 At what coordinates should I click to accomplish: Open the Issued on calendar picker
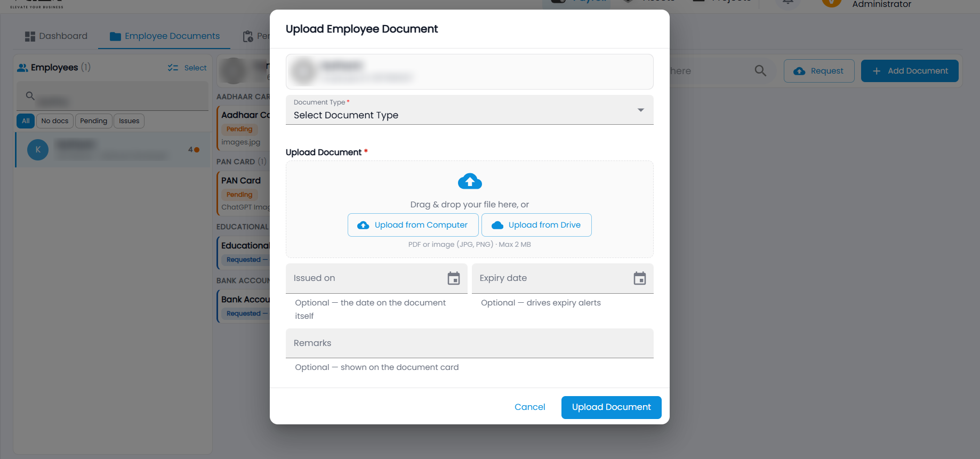coord(454,278)
